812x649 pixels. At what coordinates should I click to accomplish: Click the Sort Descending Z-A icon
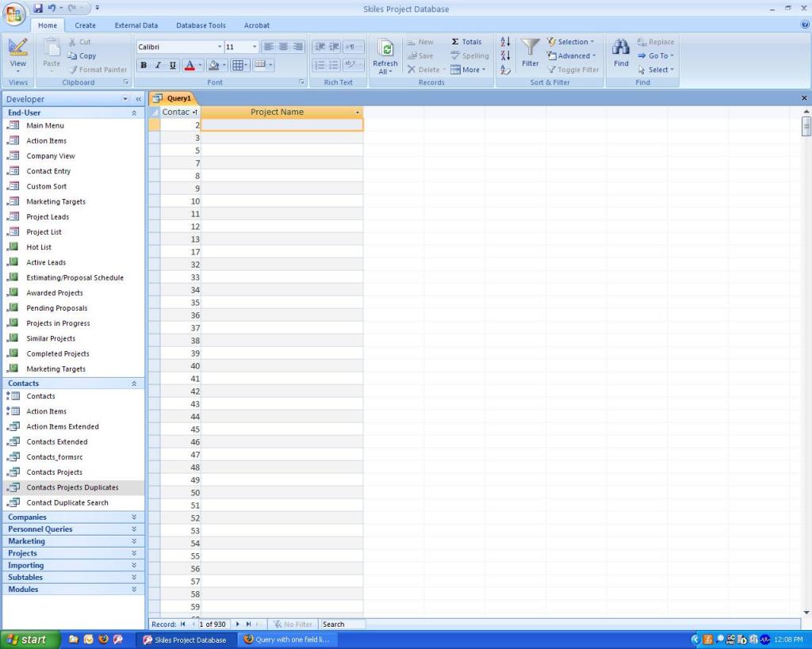(x=505, y=56)
